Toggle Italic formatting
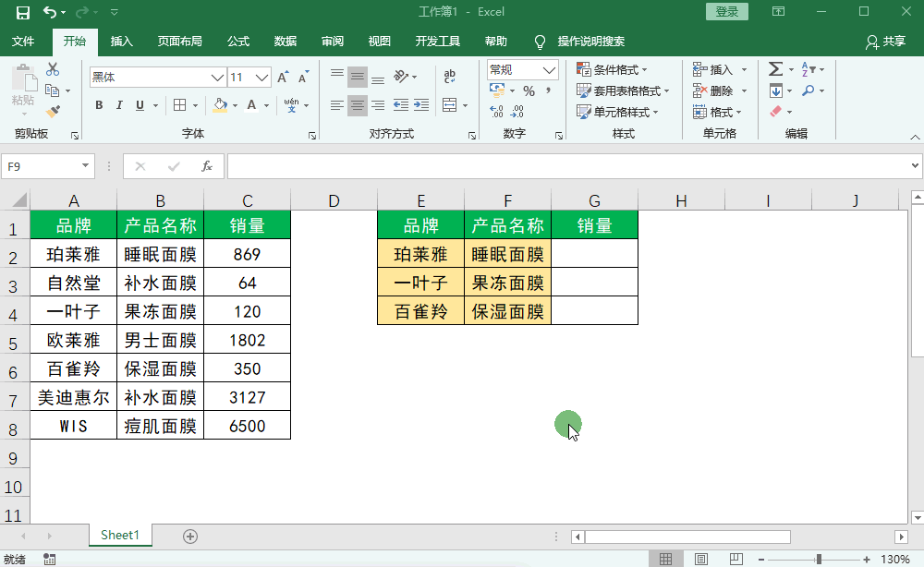 coord(119,105)
